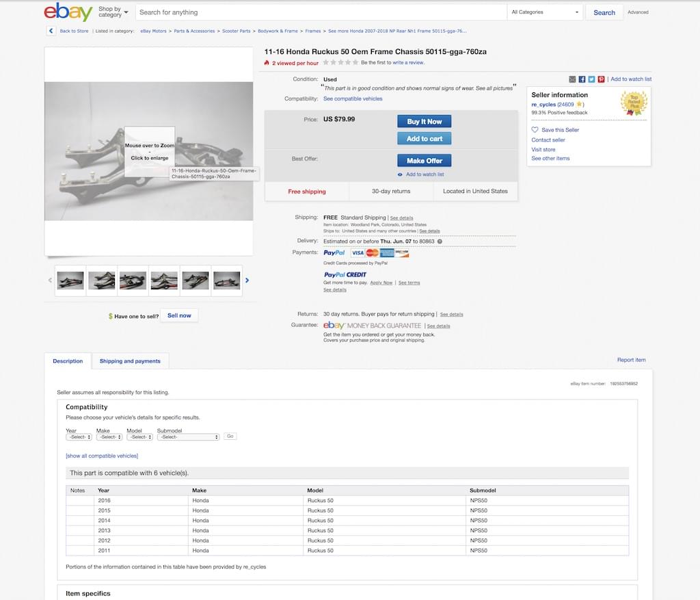The image size is (700, 600).
Task: Switch to Shipping and payments tab
Action: click(x=130, y=361)
